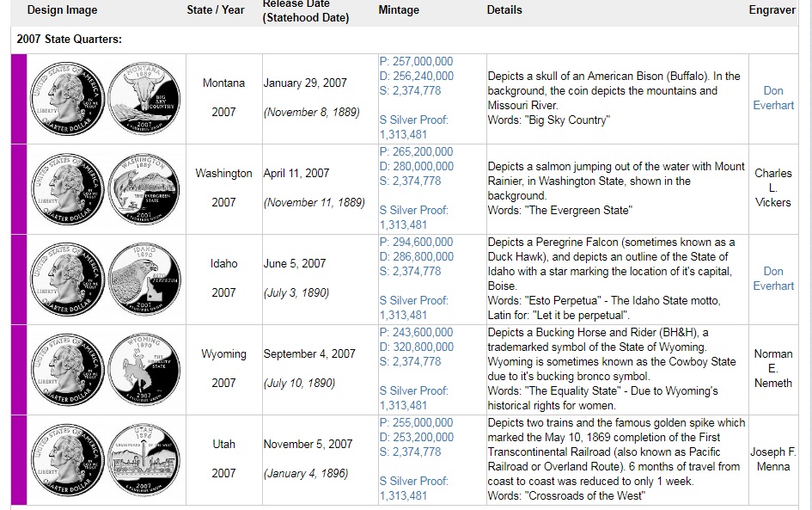
Task: Click engraver name 'Charles L. Vickers'
Action: [x=773, y=187]
